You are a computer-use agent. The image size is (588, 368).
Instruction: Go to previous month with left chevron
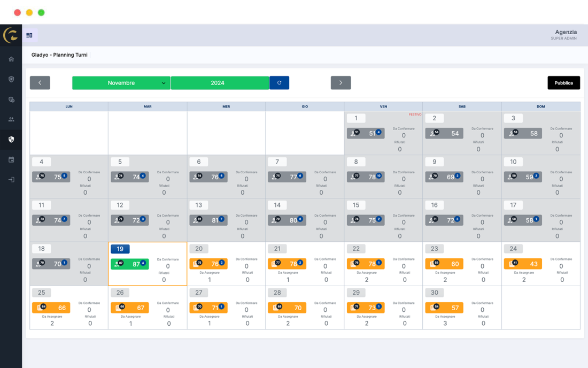(x=40, y=83)
